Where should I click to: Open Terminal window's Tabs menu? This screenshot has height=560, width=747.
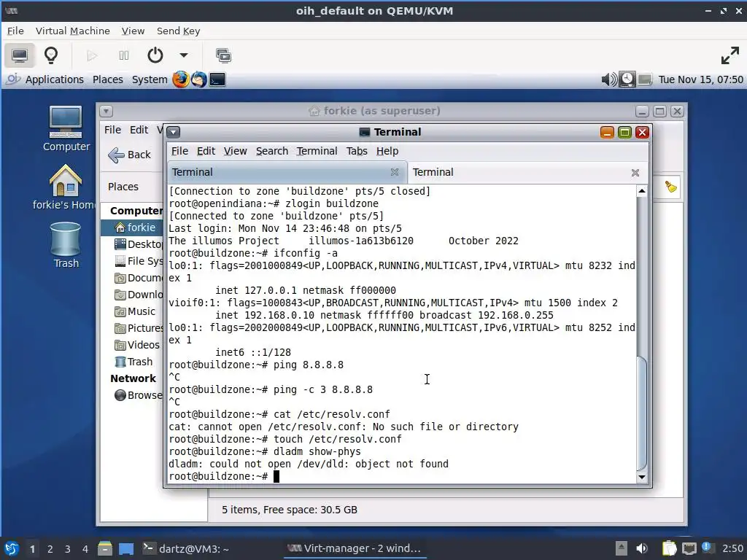point(357,151)
